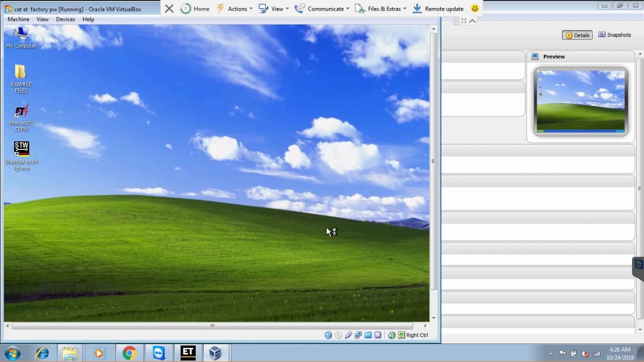This screenshot has height=362, width=644.
Task: Click the smiley feedback icon
Action: [474, 9]
